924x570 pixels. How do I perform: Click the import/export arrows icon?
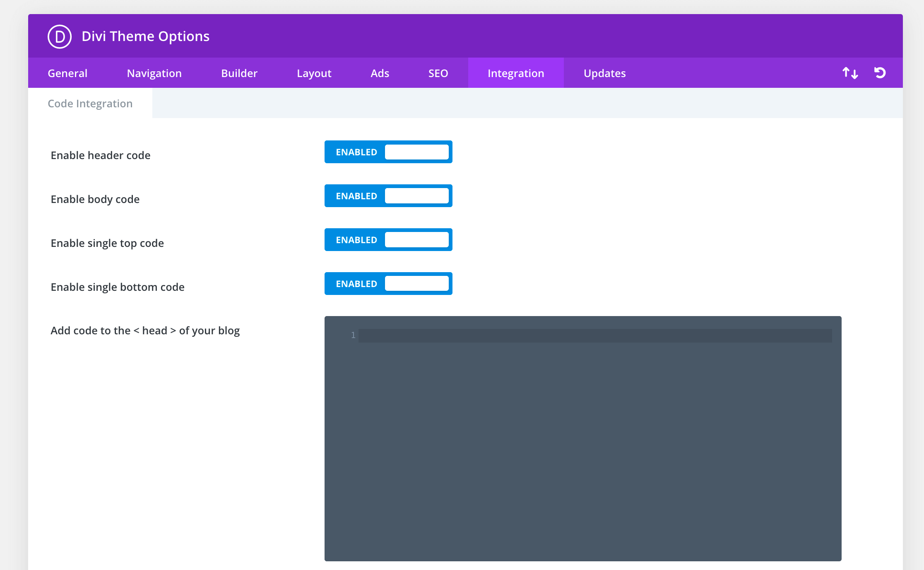coord(850,73)
